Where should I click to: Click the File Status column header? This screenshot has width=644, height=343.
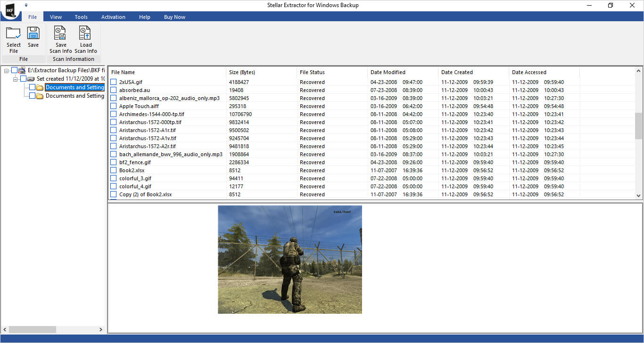(332, 72)
